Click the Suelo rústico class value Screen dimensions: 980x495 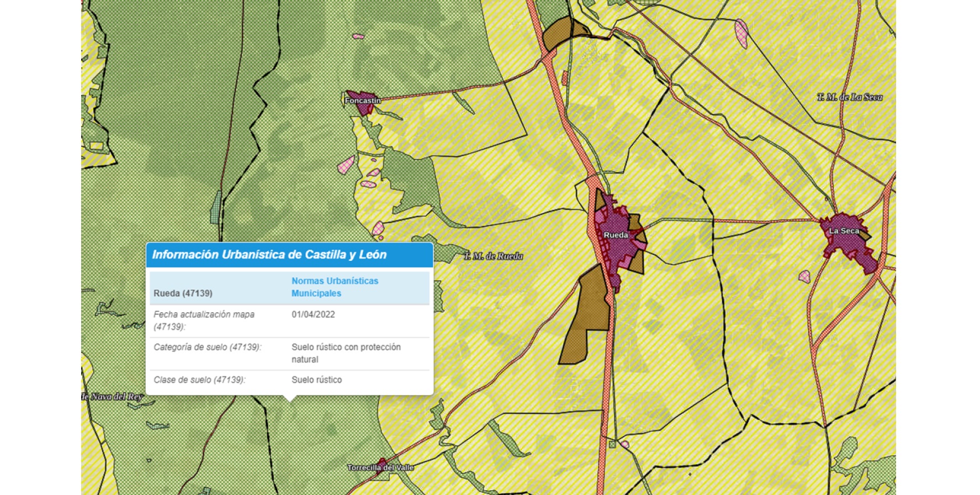(x=316, y=380)
